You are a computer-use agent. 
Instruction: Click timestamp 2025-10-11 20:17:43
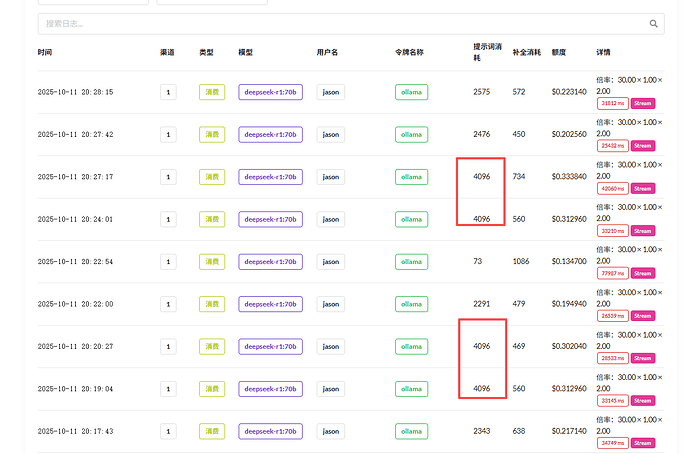coord(76,431)
